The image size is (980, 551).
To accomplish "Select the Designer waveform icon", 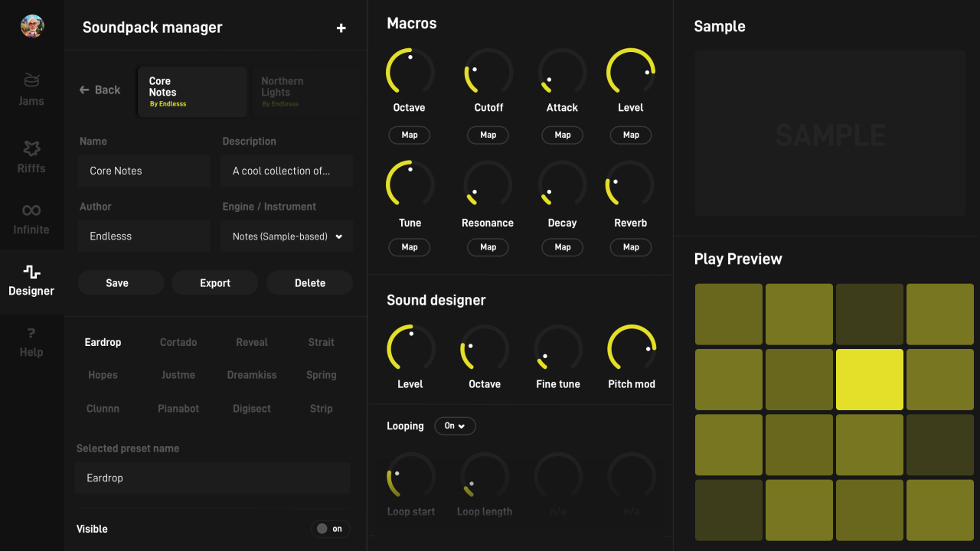I will (x=31, y=272).
